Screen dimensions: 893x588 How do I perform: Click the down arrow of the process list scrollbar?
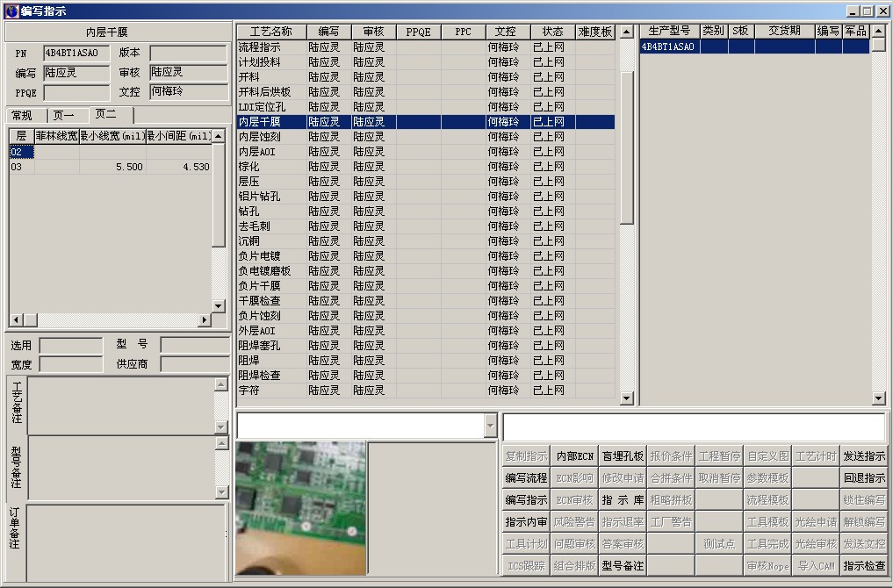(x=626, y=398)
